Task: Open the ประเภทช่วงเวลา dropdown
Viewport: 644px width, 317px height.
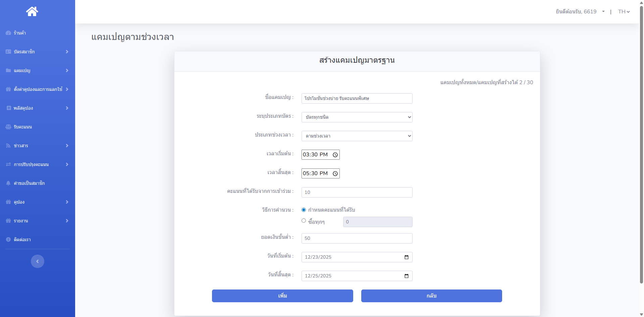Action: 357,136
